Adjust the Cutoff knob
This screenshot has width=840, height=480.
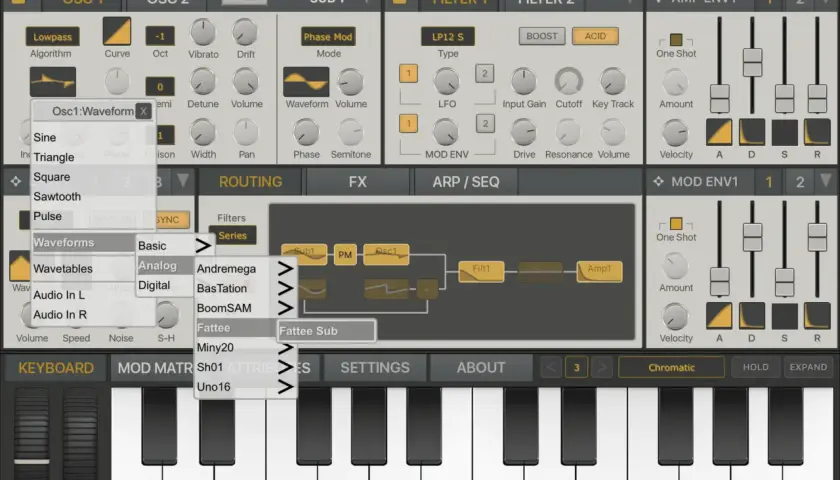click(x=568, y=82)
